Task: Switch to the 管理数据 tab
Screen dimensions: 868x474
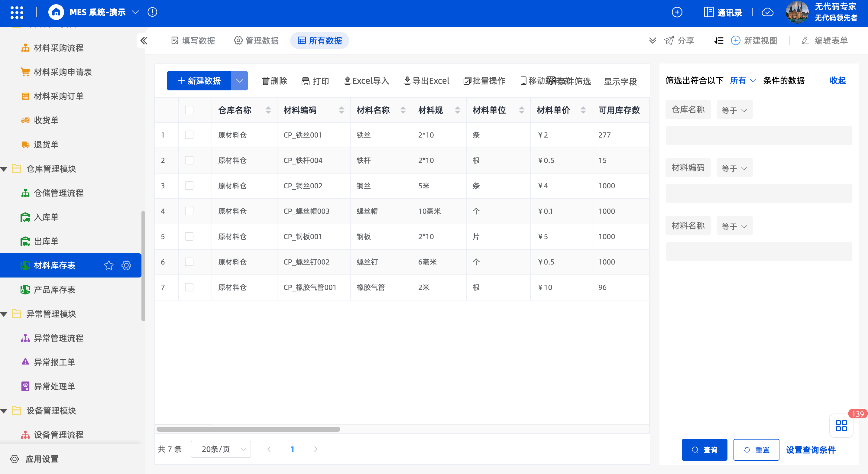Action: [x=256, y=41]
